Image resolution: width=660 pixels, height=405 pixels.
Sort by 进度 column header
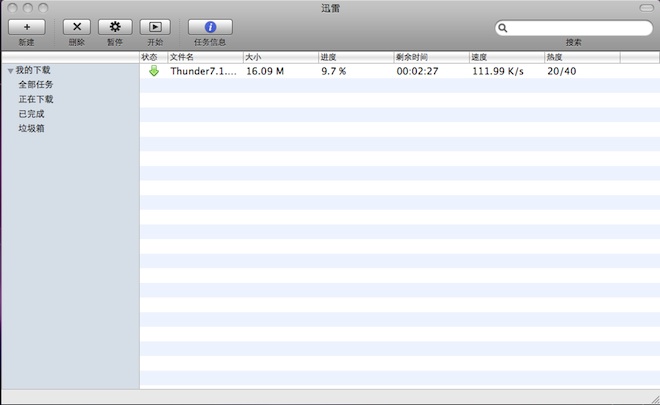click(356, 57)
